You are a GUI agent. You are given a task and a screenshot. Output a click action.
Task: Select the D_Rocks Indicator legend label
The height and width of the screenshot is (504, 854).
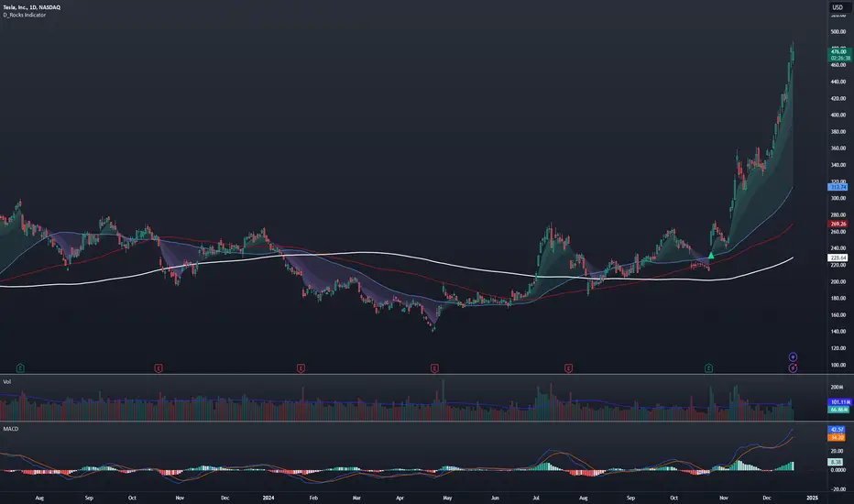click(25, 15)
